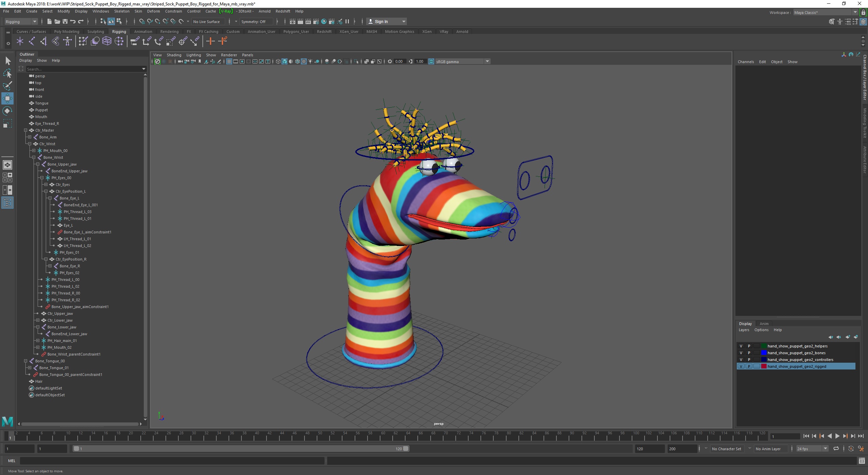The height and width of the screenshot is (475, 868).
Task: Toggle playback P of hand_show_puppet_geo2_bones layer
Action: click(749, 353)
